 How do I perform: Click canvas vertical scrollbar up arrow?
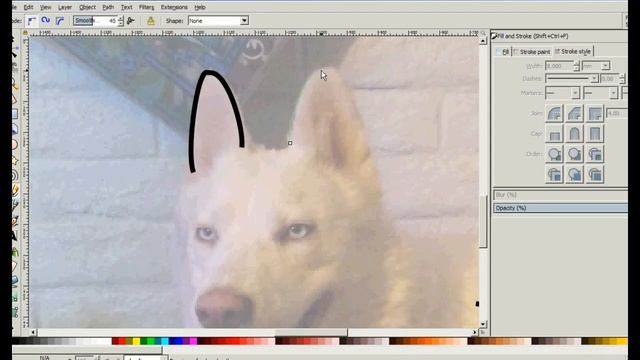click(x=483, y=41)
